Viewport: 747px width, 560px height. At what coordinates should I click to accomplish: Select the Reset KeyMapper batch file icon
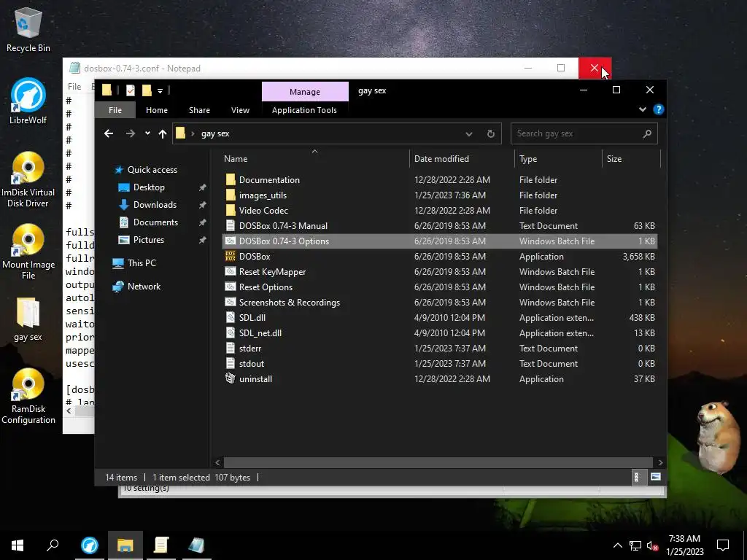point(231,271)
